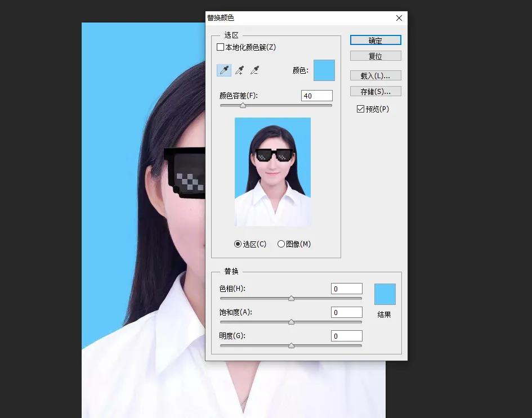Select the Add to Sample eyedropper
Image resolution: width=532 pixels, height=418 pixels.
pos(239,70)
